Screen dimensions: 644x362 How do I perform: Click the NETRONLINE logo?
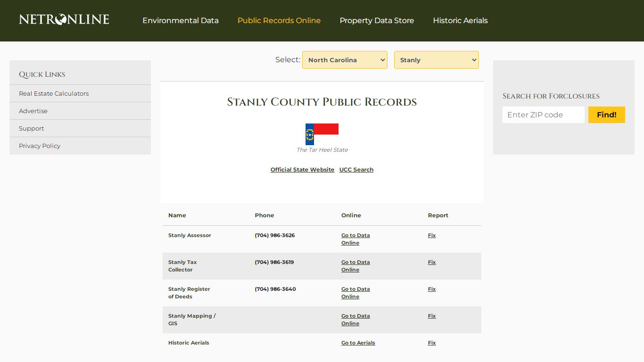[64, 19]
